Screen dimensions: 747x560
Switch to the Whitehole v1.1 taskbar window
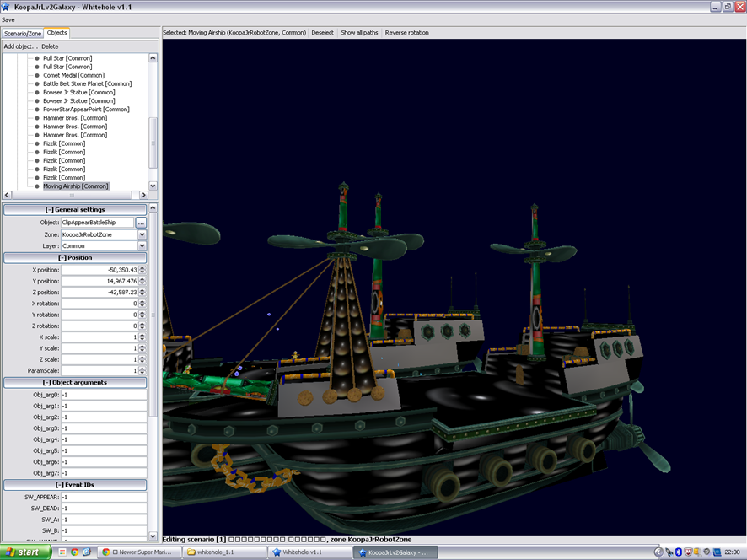[309, 552]
